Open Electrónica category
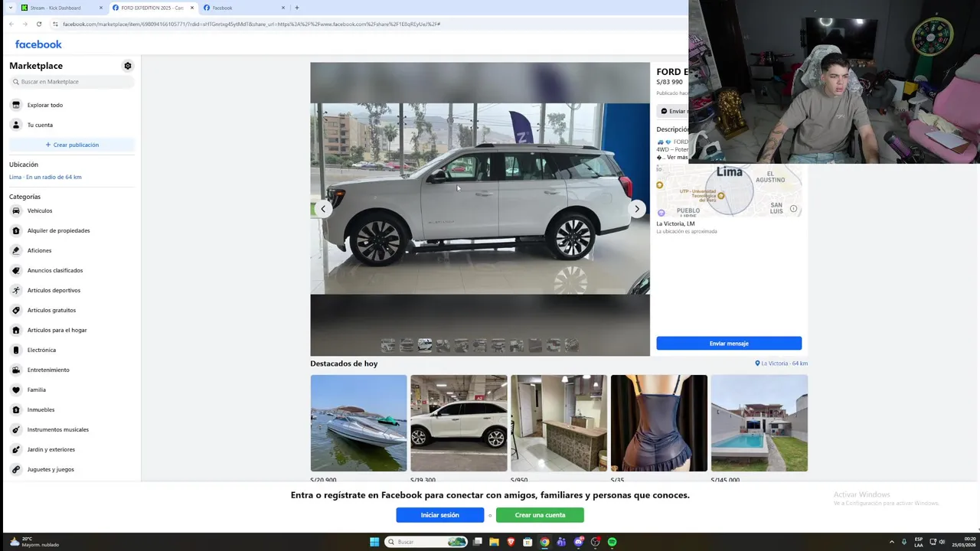This screenshot has height=551, width=980. pos(72,350)
